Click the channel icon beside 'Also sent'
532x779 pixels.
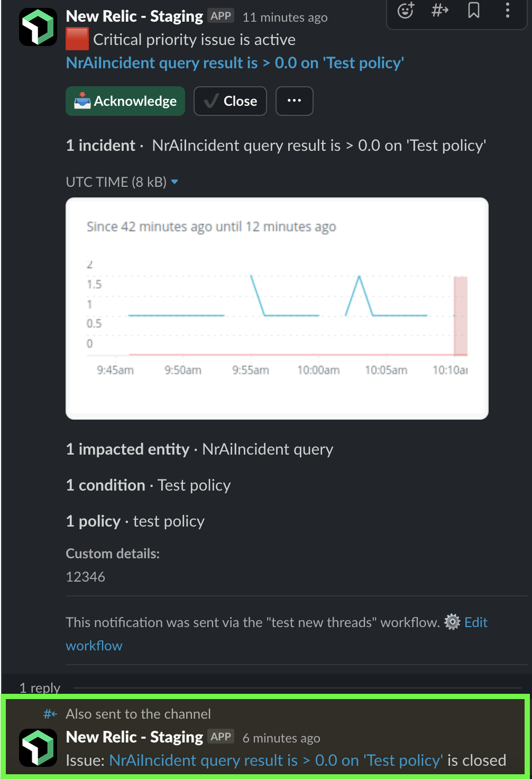click(50, 714)
